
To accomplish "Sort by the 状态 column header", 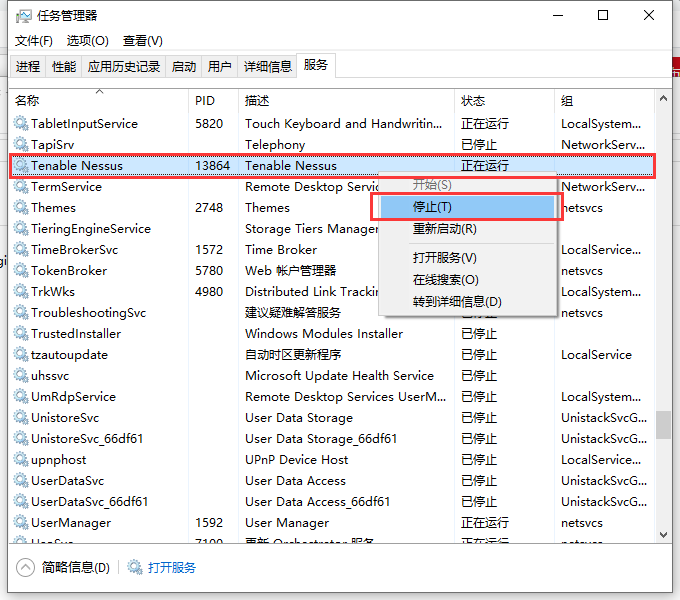I will (x=504, y=101).
